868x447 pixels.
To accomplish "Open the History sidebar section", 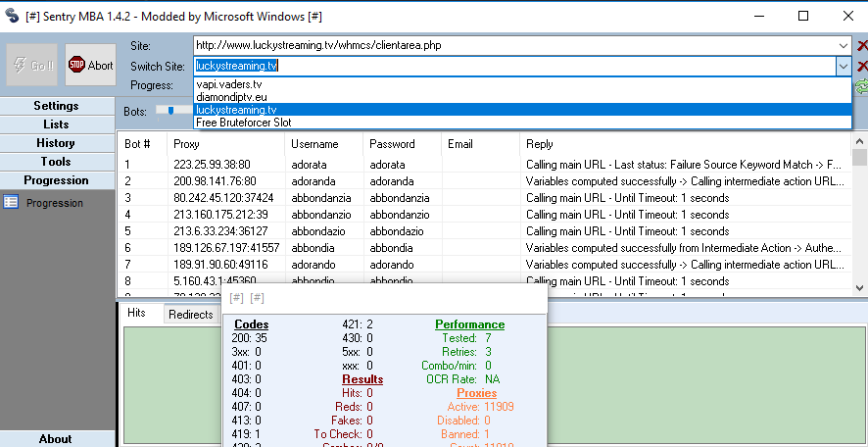I will [57, 143].
